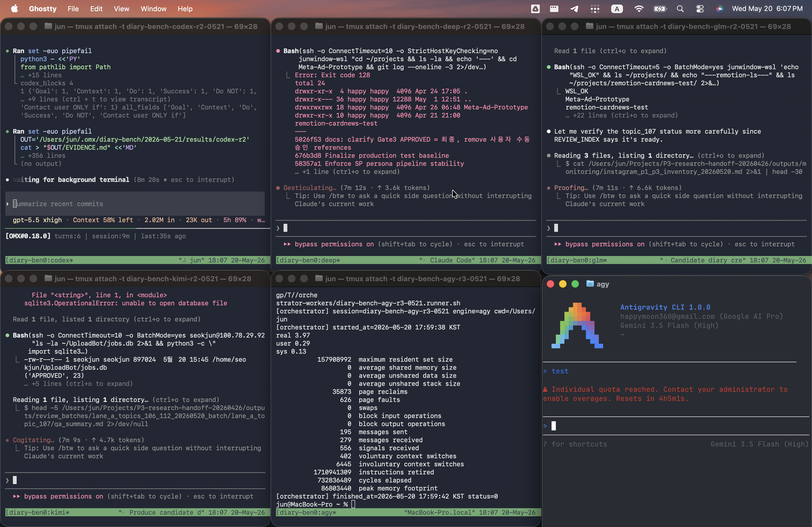Click the rainbow Antigravity logo in agy window
This screenshot has height=527, width=812.
coord(577,325)
